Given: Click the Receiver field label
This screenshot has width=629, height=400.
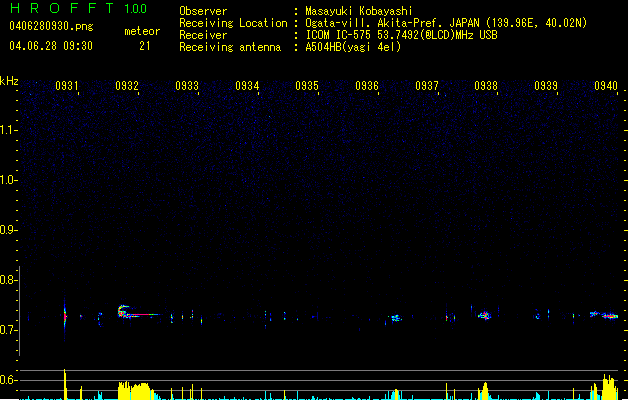Looking at the screenshot, I should point(203,35).
